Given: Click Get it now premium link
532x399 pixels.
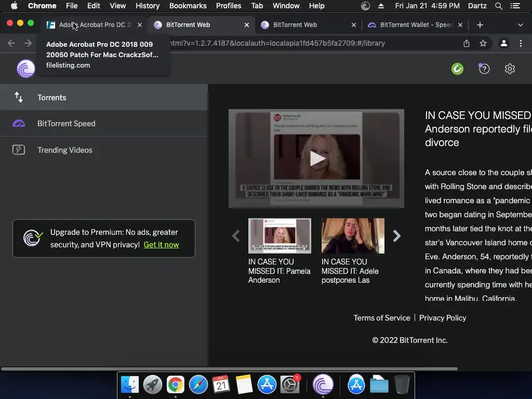Looking at the screenshot, I should click(x=161, y=245).
